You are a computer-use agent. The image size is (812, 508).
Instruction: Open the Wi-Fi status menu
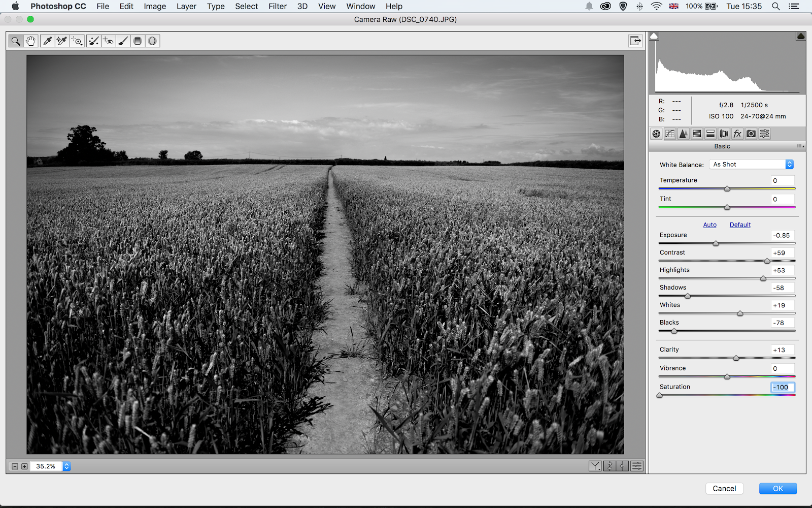coord(657,6)
